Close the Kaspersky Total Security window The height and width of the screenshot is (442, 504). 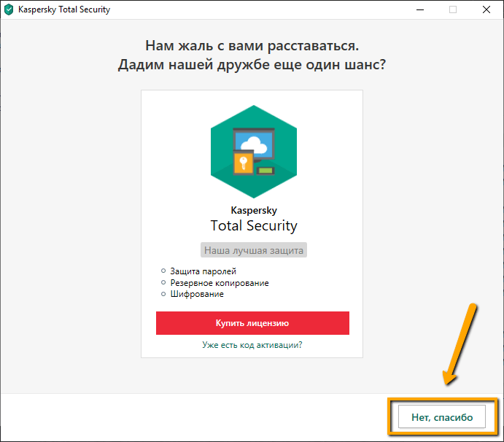(x=486, y=9)
